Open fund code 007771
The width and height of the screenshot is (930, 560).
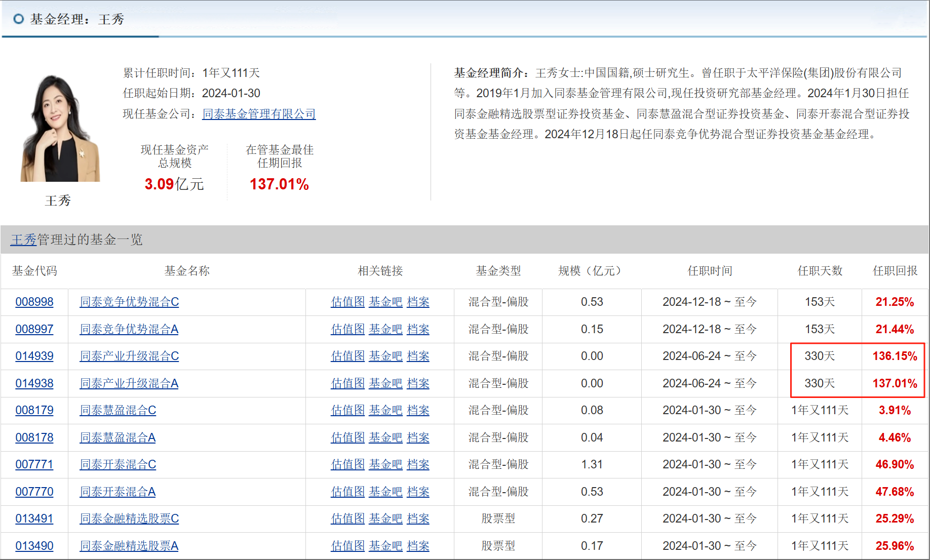coord(34,464)
